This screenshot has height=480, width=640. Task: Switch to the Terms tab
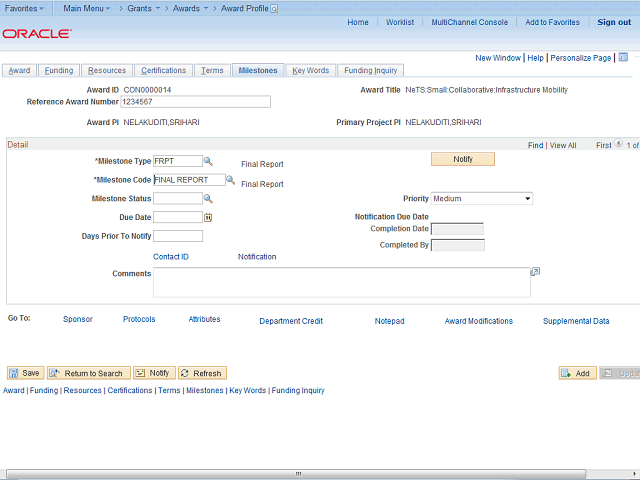(212, 70)
